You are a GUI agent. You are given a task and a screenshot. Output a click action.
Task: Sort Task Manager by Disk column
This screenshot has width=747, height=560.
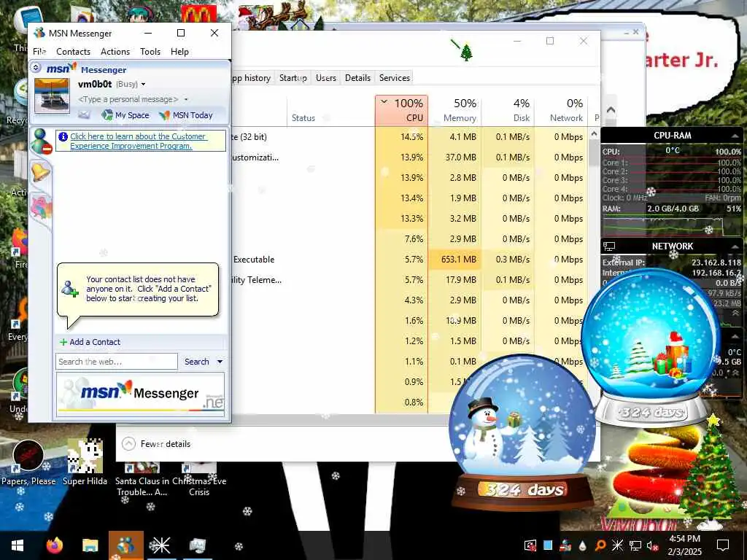508,111
